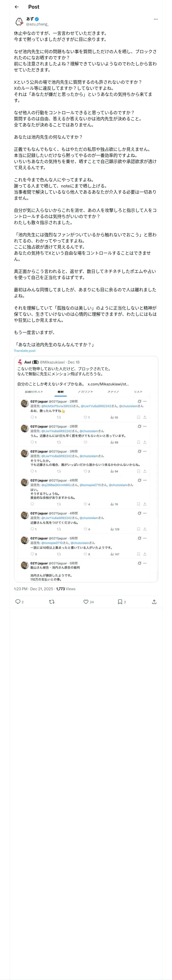The image size is (172, 980).
Task: Click the display name あず
Action: (x=30, y=19)
